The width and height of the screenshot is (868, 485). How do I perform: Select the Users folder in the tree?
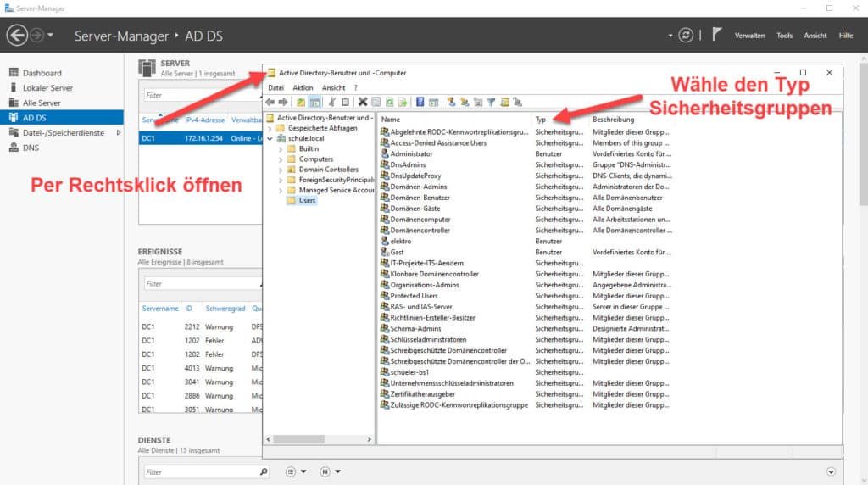tap(307, 200)
